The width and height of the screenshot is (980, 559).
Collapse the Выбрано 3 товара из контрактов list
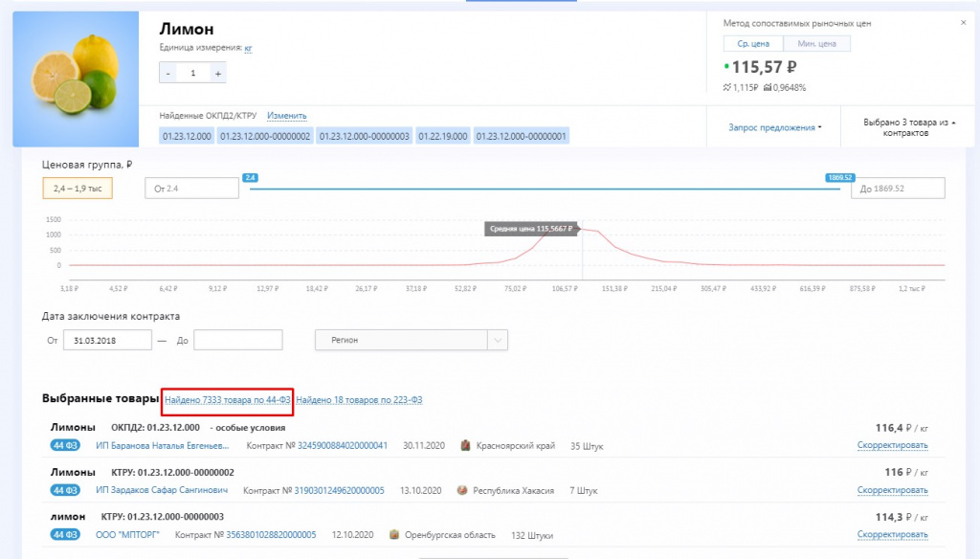909,127
